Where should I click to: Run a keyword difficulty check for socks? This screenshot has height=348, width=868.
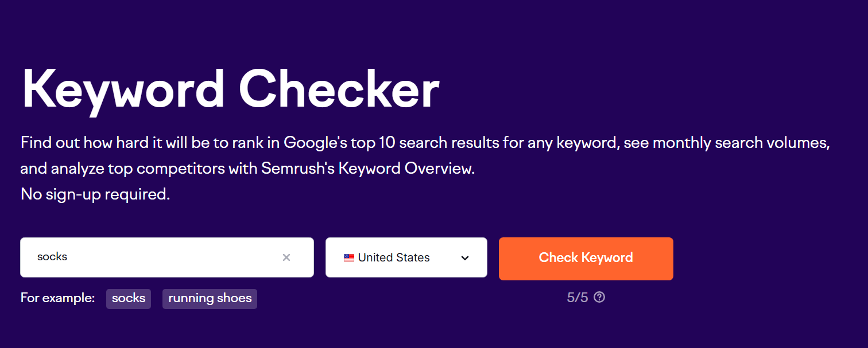(586, 259)
